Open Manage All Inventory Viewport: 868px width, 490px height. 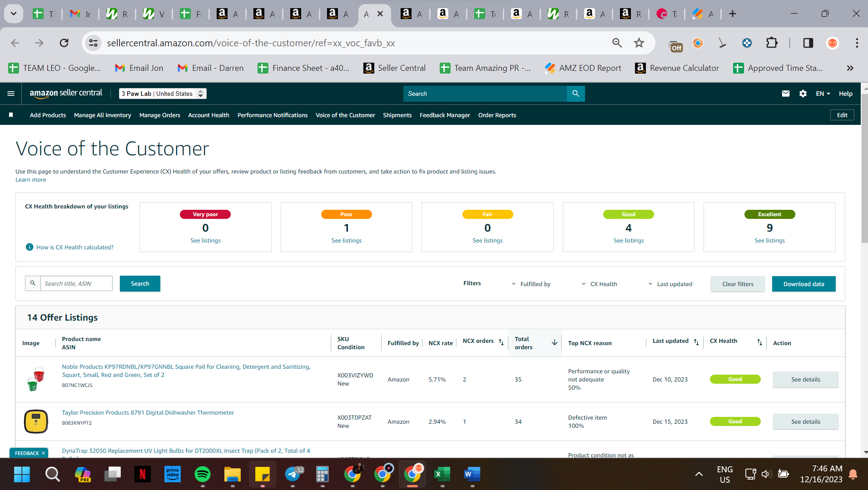point(103,115)
